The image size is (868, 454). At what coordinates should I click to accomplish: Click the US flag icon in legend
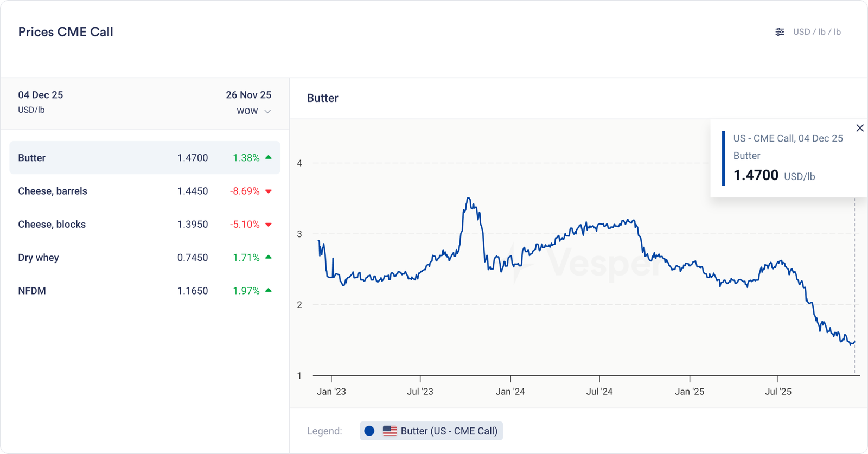pyautogui.click(x=390, y=431)
